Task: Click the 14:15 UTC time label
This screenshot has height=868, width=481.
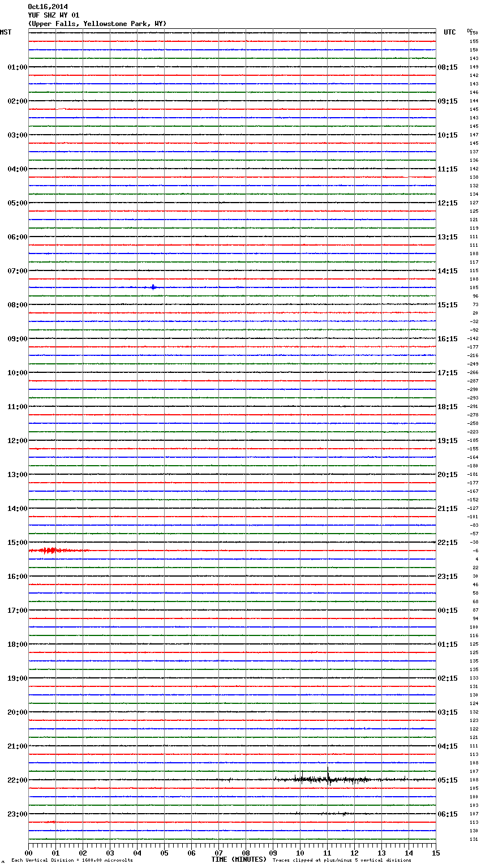Action: [x=448, y=271]
